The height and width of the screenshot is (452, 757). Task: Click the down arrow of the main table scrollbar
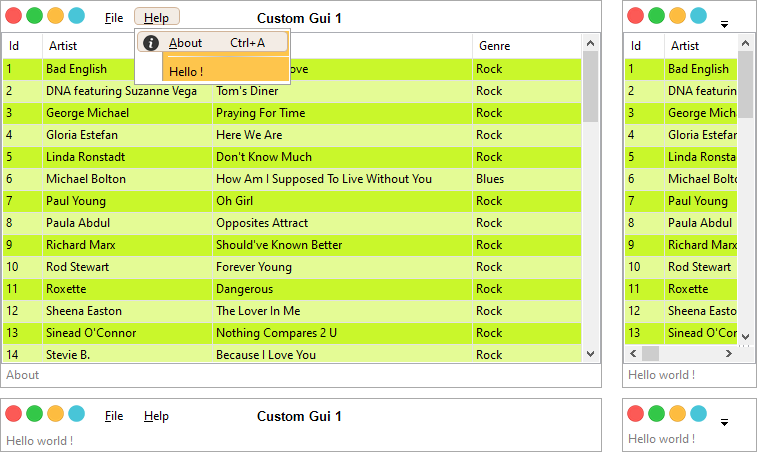tap(590, 354)
